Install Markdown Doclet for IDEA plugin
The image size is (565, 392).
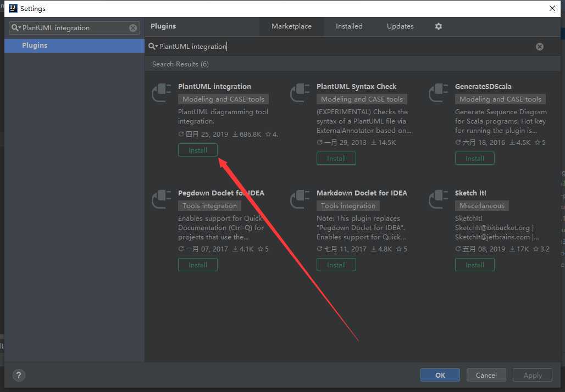click(x=336, y=265)
